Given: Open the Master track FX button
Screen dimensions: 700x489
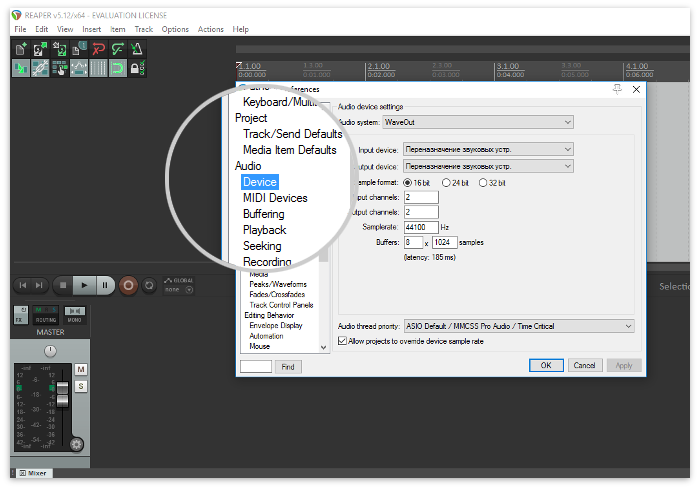Looking at the screenshot, I should coord(21,315).
